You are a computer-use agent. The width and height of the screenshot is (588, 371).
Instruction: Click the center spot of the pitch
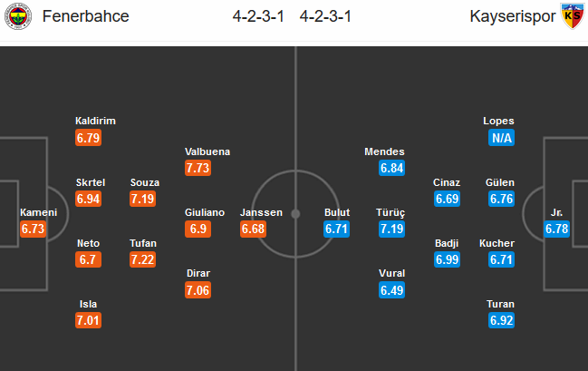(x=295, y=214)
